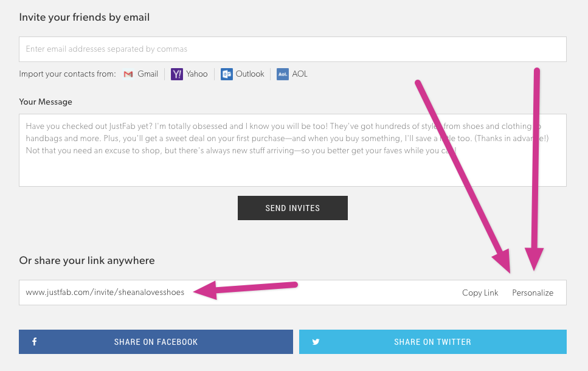Click into the Your Message text area
588x371 pixels.
[x=292, y=150]
